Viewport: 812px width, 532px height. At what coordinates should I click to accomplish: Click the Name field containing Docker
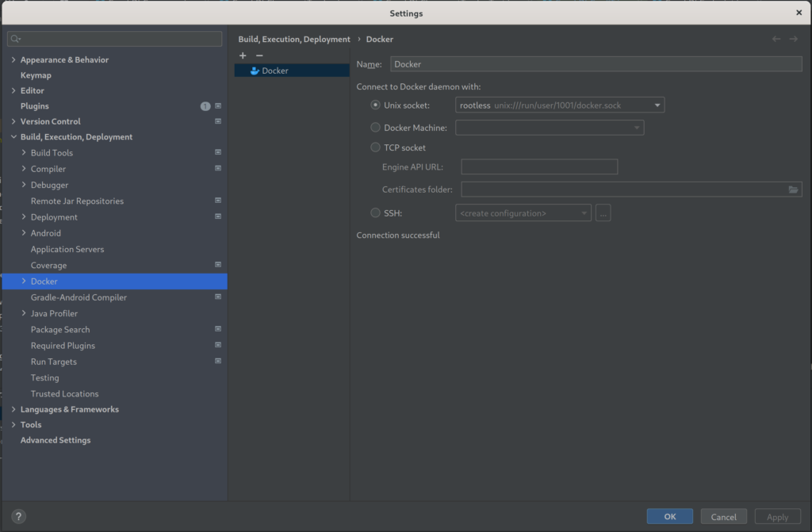pyautogui.click(x=596, y=64)
